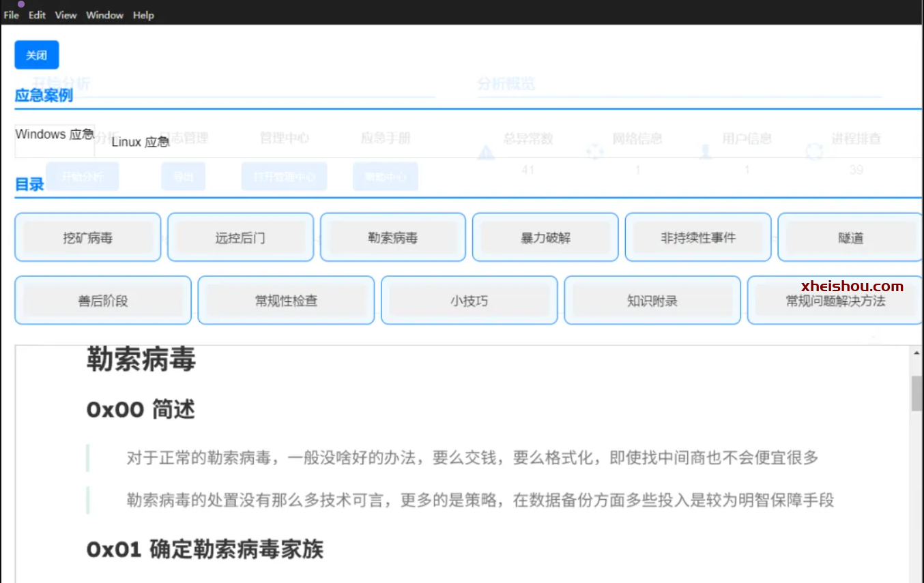Show the 小技巧 section
The height and width of the screenshot is (583, 924).
tap(470, 300)
